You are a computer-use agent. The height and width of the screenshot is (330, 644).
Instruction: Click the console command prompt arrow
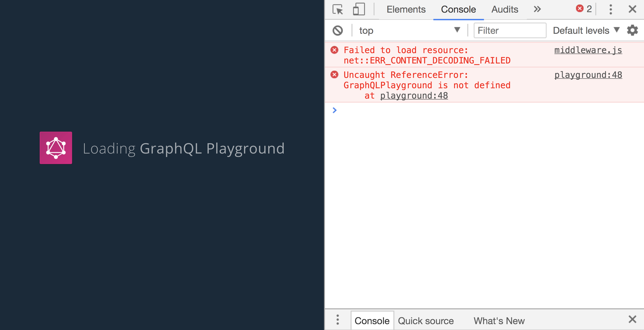334,110
